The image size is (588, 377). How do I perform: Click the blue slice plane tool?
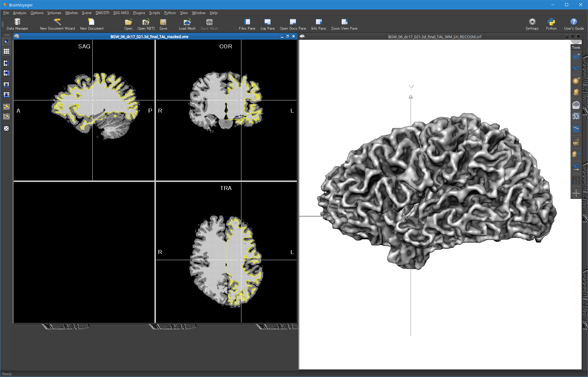576,129
